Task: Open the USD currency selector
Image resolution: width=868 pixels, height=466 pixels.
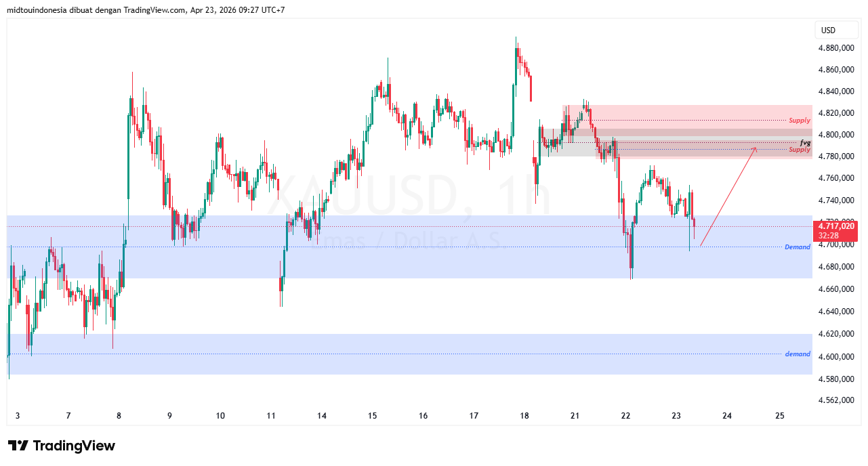Action: coord(837,30)
